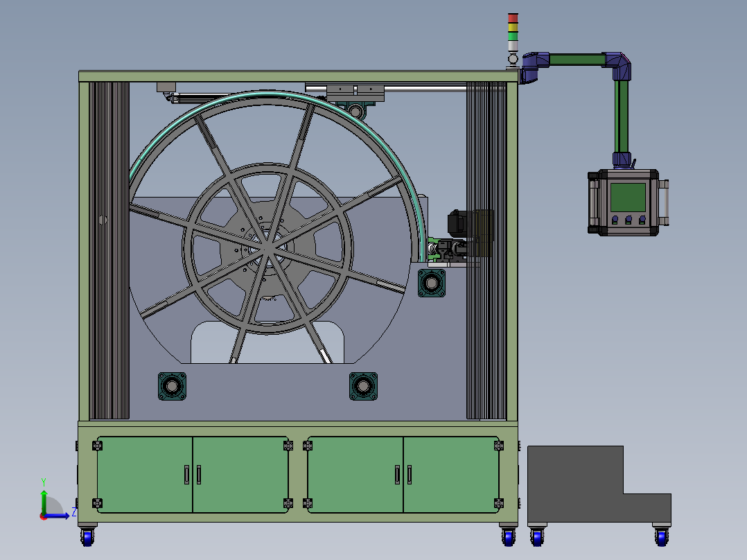
Task: Select the handle of the second cabinet door
Action: click(x=199, y=475)
